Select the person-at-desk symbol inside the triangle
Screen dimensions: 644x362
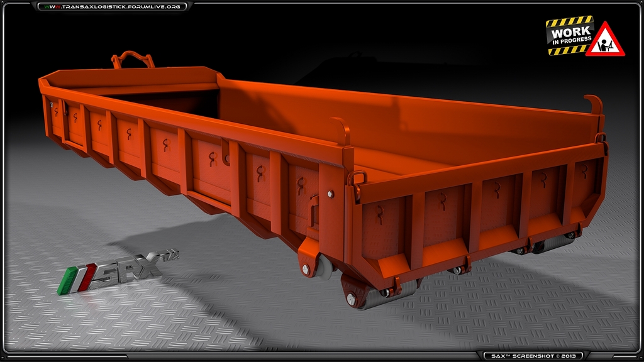click(604, 45)
